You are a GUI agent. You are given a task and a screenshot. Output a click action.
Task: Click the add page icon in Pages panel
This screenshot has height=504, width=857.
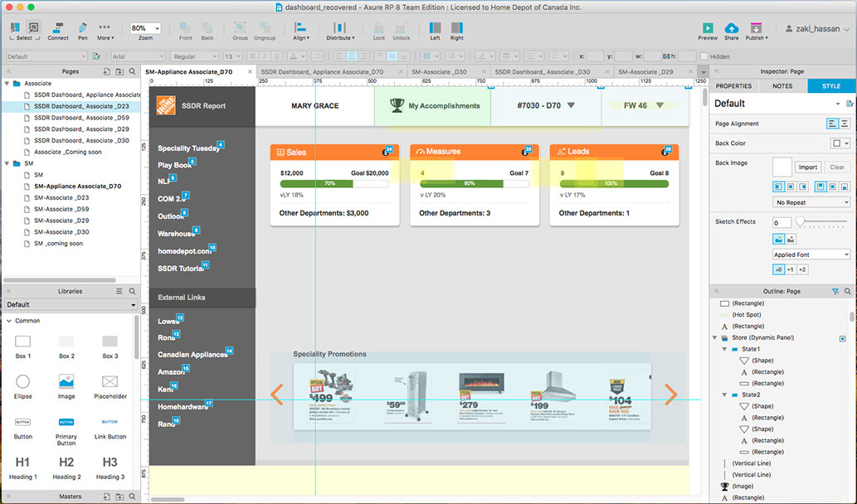coord(106,72)
